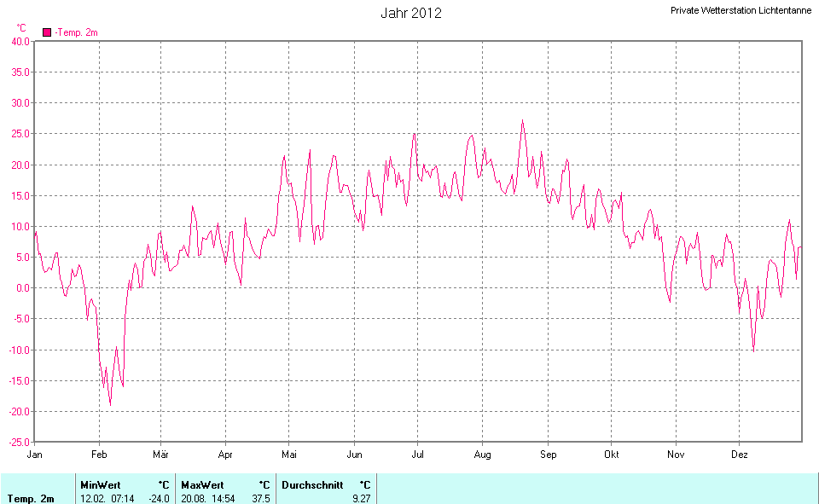The width and height of the screenshot is (819, 504).
Task: Click the maximum value 37.5 cell
Action: click(259, 498)
